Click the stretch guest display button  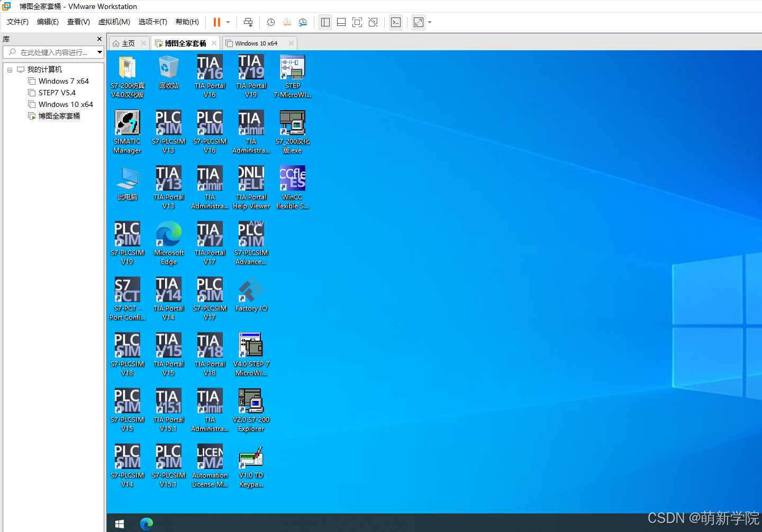(419, 22)
